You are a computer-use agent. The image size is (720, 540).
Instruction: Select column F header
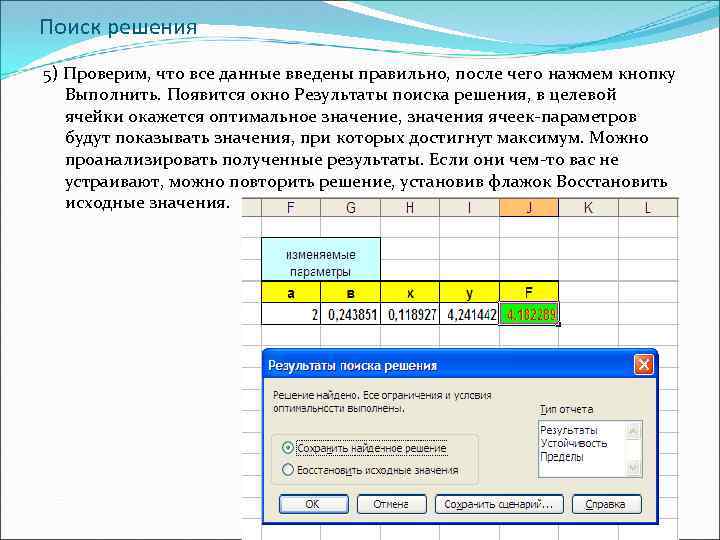pos(291,208)
